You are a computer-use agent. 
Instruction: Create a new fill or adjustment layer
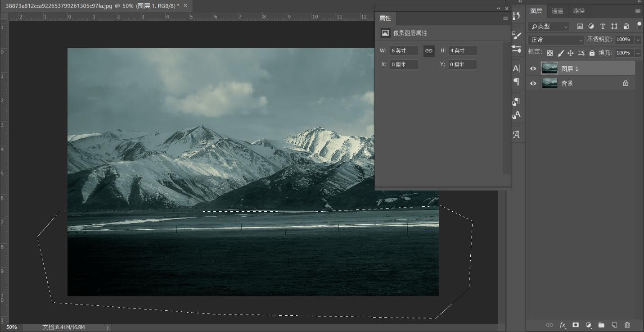click(588, 325)
